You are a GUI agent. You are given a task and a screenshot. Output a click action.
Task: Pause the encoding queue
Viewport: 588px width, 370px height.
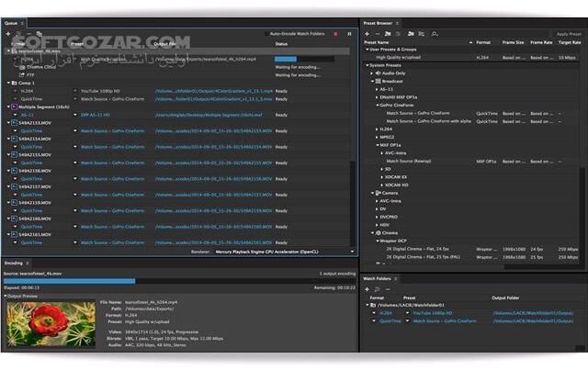349,34
